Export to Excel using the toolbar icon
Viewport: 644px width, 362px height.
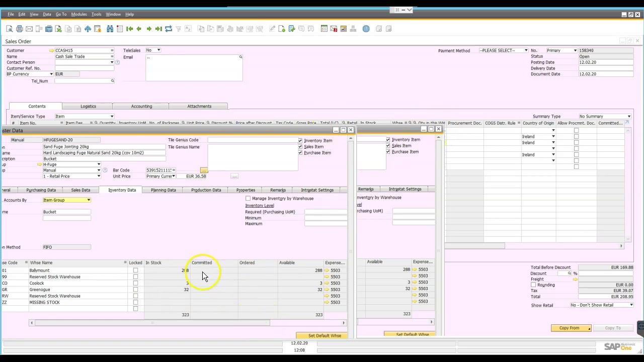tap(58, 29)
